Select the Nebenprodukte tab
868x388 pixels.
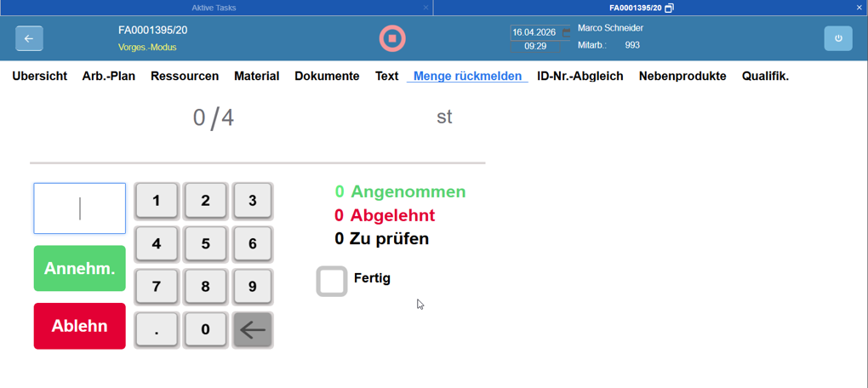pyautogui.click(x=682, y=76)
